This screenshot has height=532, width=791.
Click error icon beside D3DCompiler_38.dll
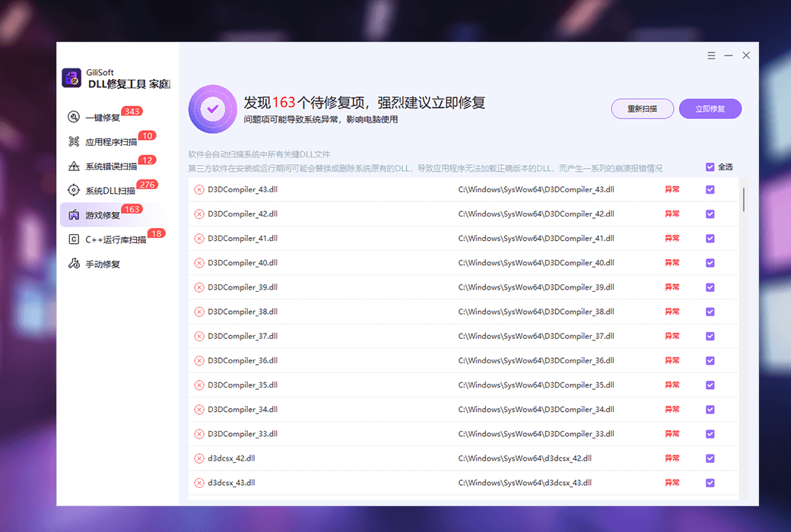199,312
